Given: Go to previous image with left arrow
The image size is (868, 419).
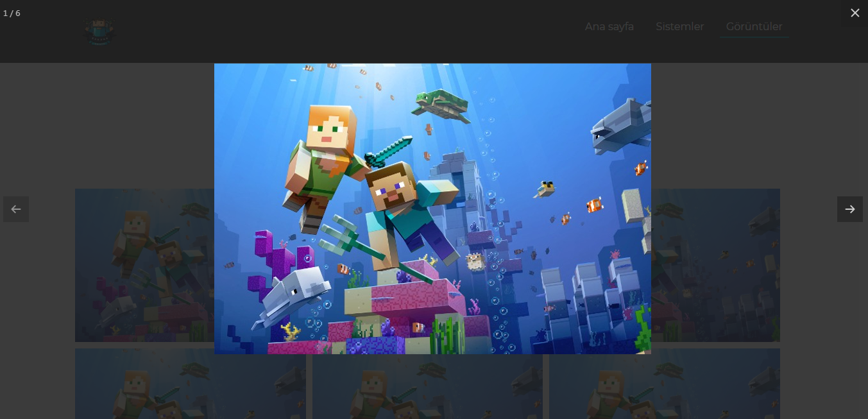Looking at the screenshot, I should point(16,209).
